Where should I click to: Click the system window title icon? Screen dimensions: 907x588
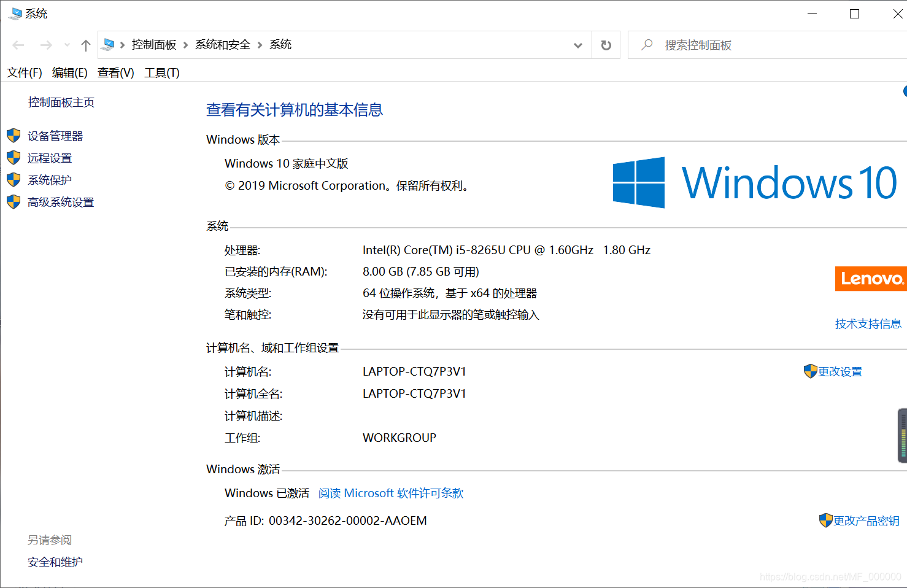(15, 14)
